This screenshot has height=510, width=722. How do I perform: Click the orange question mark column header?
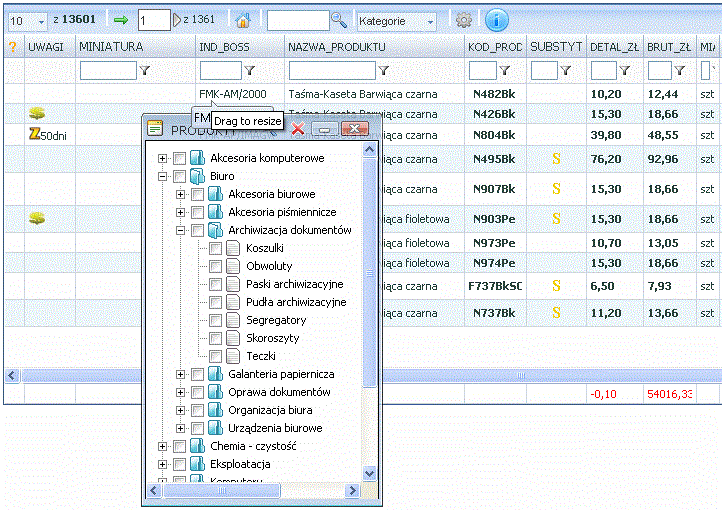pos(12,46)
